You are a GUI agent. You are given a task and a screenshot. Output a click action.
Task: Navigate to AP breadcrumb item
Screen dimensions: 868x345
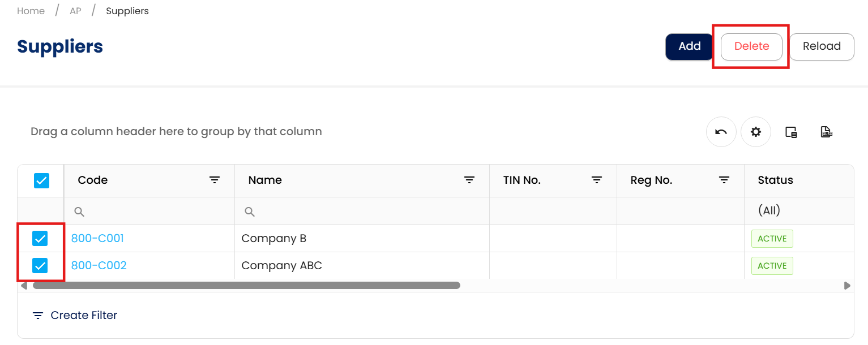click(x=75, y=11)
